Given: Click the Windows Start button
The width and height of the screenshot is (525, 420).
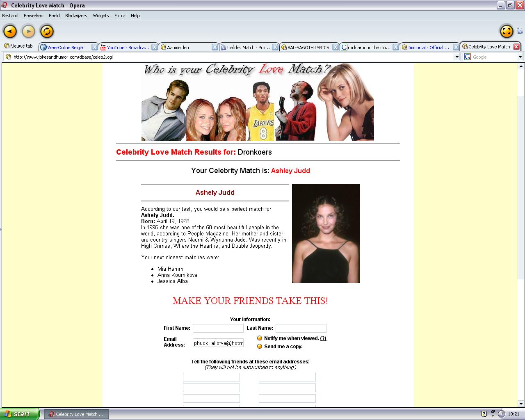Looking at the screenshot, I should click(20, 414).
